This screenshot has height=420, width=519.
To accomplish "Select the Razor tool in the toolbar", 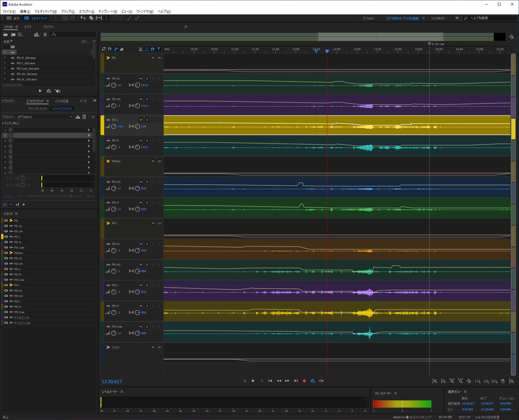I will pyautogui.click(x=91, y=18).
